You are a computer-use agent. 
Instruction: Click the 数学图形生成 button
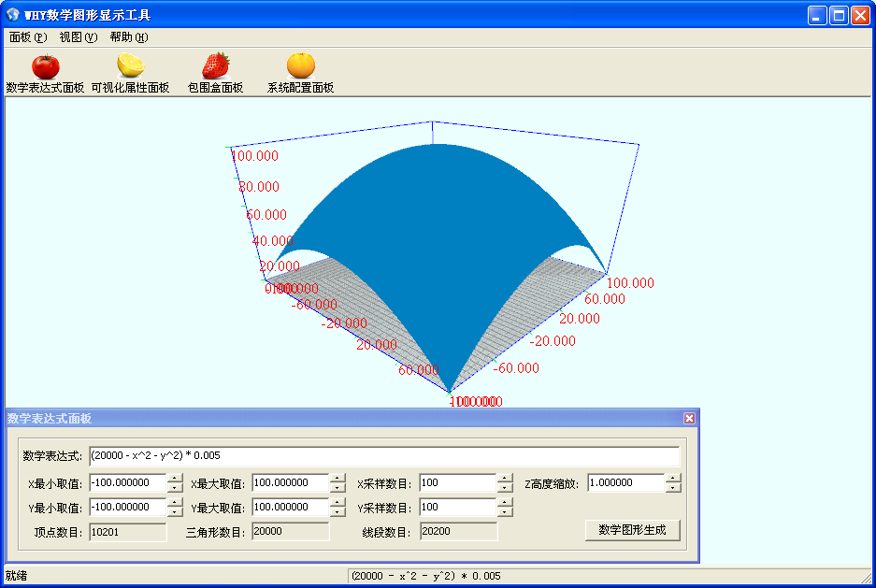[x=632, y=530]
